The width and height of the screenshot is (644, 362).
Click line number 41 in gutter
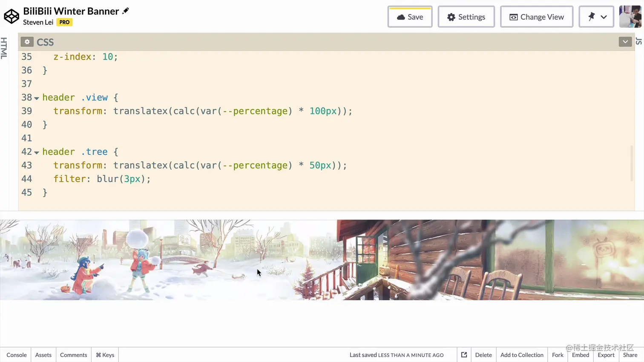pyautogui.click(x=27, y=138)
